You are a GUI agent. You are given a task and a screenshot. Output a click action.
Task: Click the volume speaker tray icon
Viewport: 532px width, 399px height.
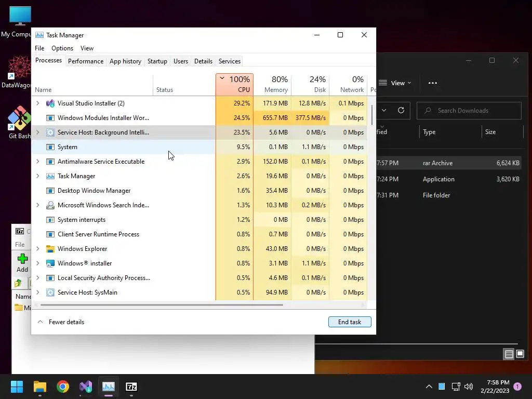469,387
